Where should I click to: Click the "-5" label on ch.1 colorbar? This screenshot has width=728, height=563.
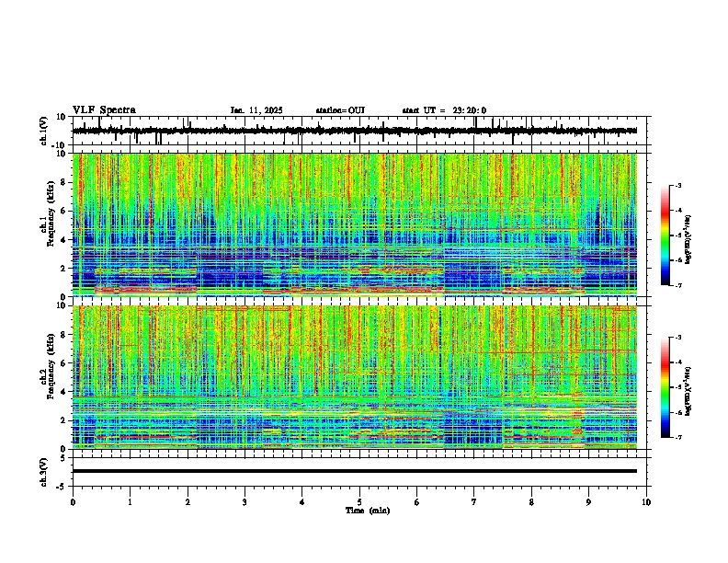click(677, 236)
